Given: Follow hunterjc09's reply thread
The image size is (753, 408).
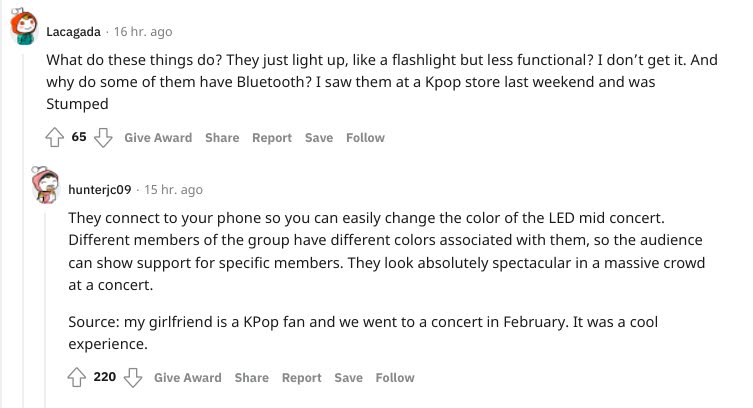Looking at the screenshot, I should pos(395,378).
